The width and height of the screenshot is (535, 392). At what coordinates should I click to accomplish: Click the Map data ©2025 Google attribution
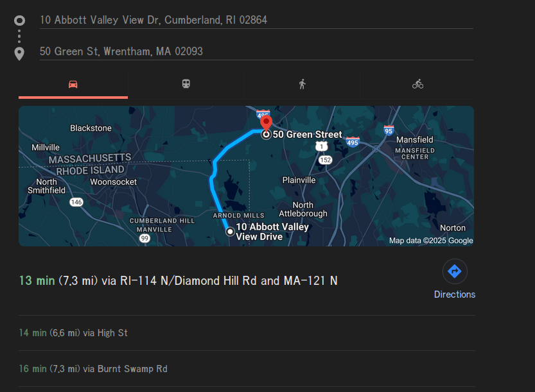click(431, 241)
